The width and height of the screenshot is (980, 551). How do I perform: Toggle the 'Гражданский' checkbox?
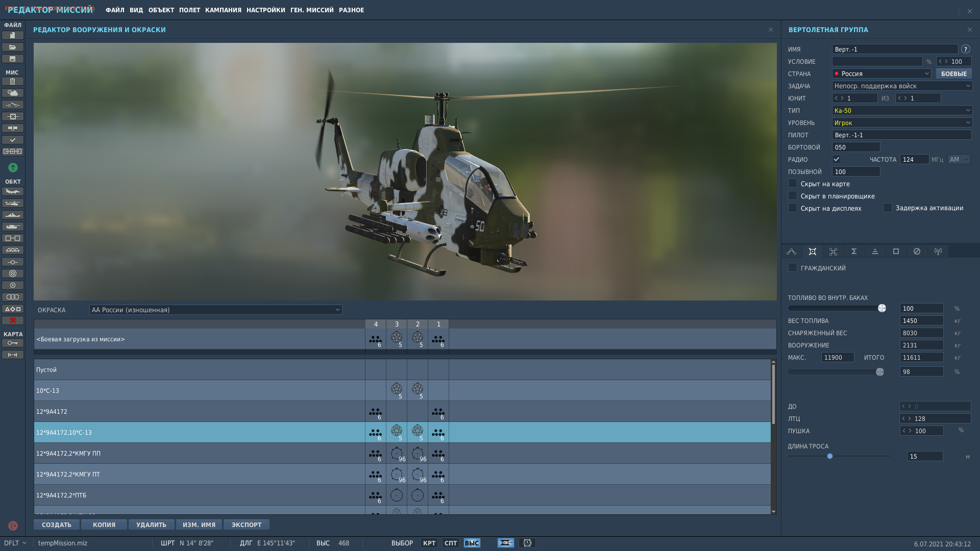coord(792,268)
